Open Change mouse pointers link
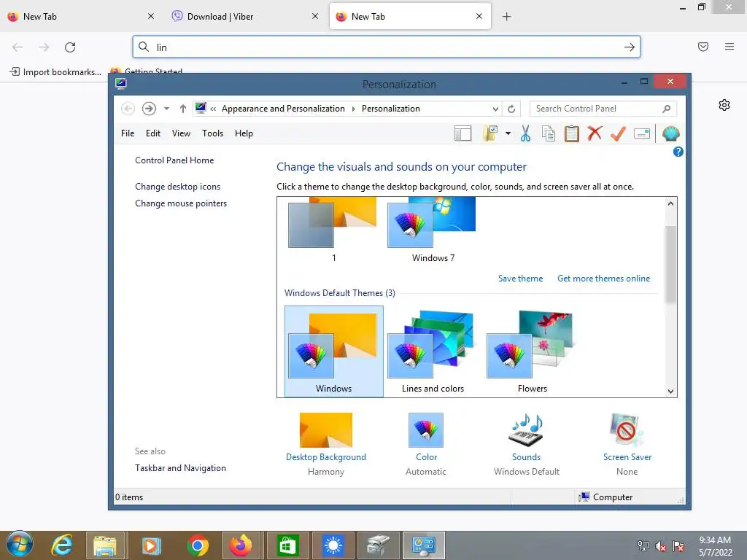Viewport: 747px width, 560px height. pyautogui.click(x=181, y=203)
